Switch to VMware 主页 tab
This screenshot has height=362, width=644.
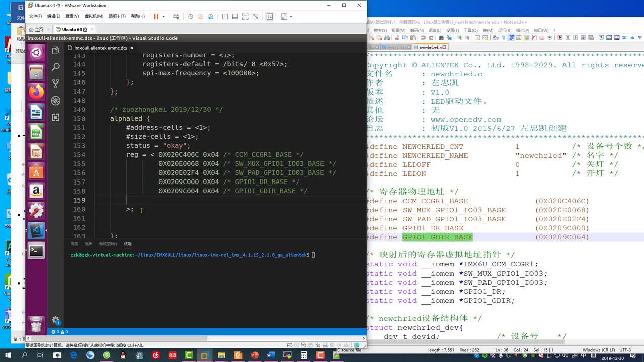pos(39,29)
